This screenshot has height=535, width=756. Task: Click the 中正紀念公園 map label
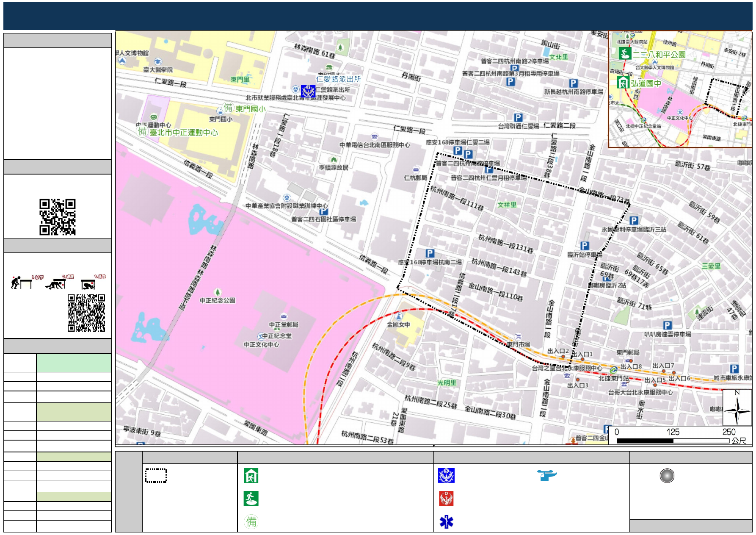click(218, 300)
